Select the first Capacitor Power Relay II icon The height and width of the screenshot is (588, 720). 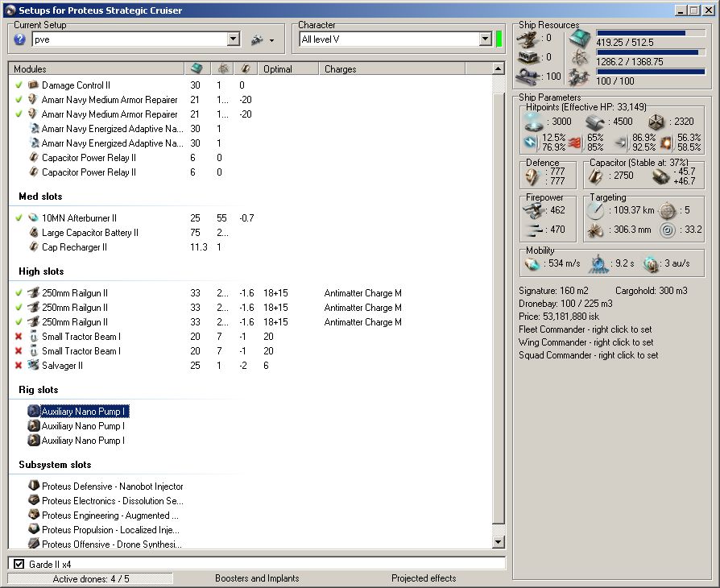click(x=33, y=158)
